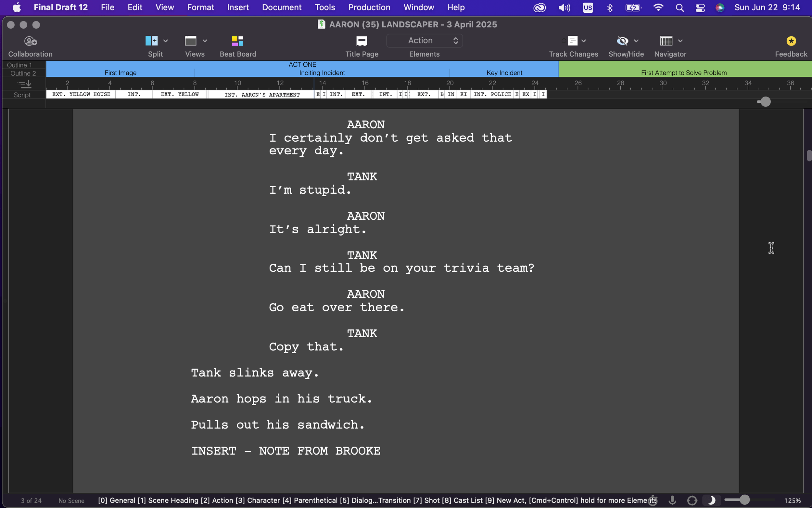Toggle the Show/Hide eye icon

coord(622,41)
